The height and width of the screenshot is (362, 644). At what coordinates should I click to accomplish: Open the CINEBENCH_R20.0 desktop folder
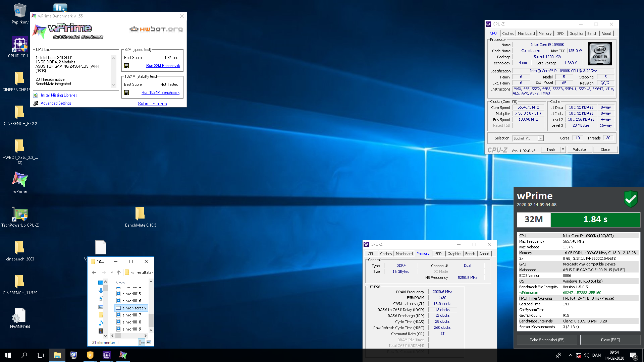point(20,115)
